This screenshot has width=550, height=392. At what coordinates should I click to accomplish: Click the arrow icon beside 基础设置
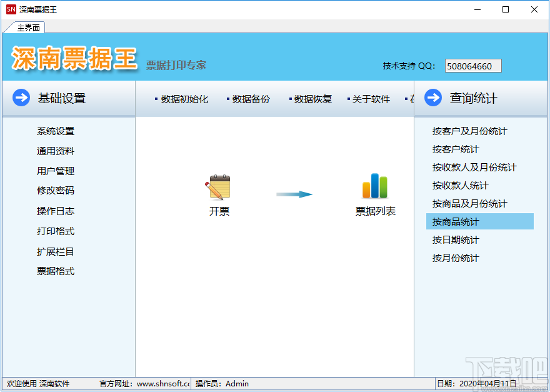pos(21,98)
